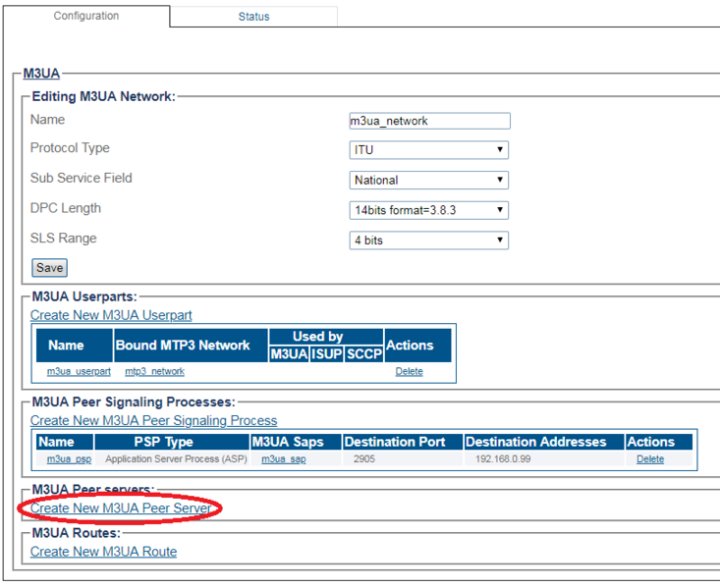The image size is (720, 588).
Task: Click the Used by column header
Action: click(x=326, y=337)
